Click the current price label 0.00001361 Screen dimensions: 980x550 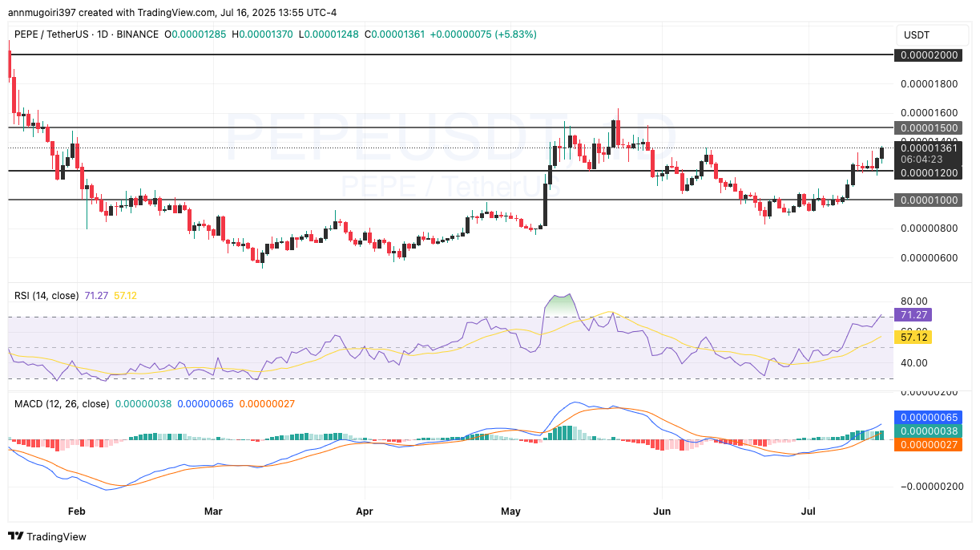point(929,148)
